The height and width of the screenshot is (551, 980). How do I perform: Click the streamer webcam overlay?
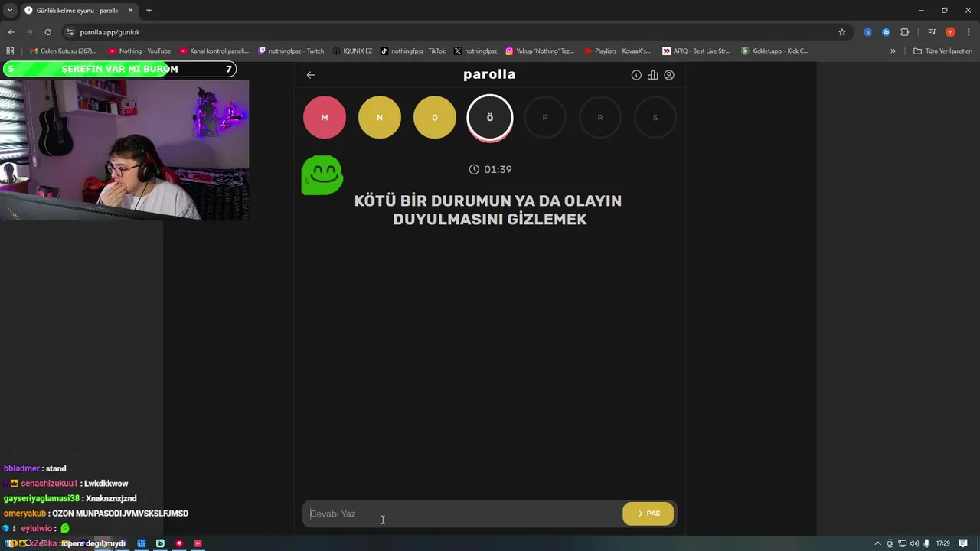tap(124, 150)
